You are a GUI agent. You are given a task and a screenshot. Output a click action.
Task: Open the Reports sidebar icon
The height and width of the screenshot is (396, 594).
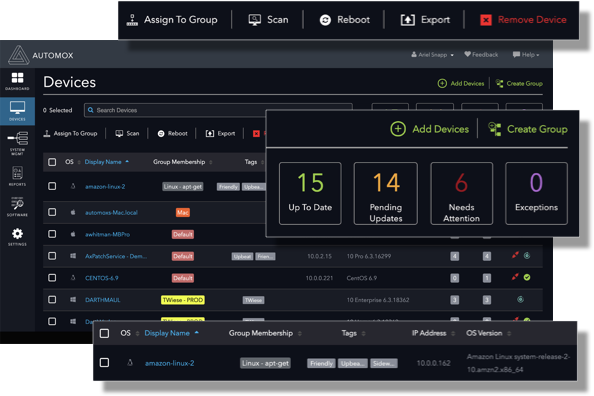tap(17, 176)
